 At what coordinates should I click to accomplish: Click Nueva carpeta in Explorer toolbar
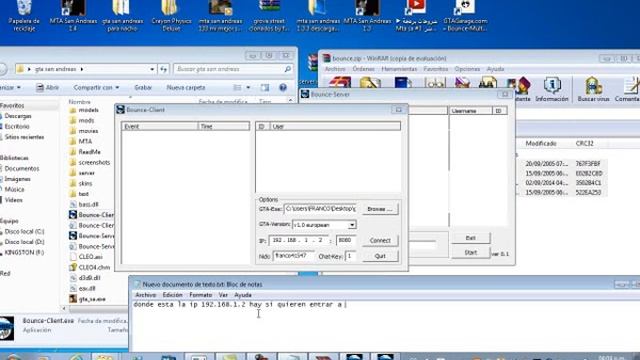pyautogui.click(x=186, y=87)
